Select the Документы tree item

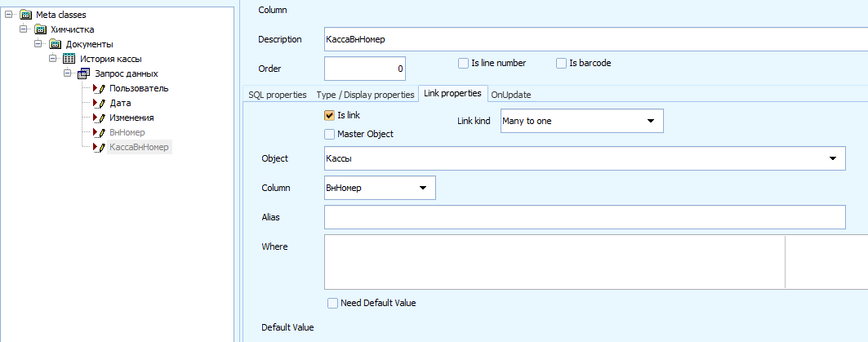[x=90, y=44]
